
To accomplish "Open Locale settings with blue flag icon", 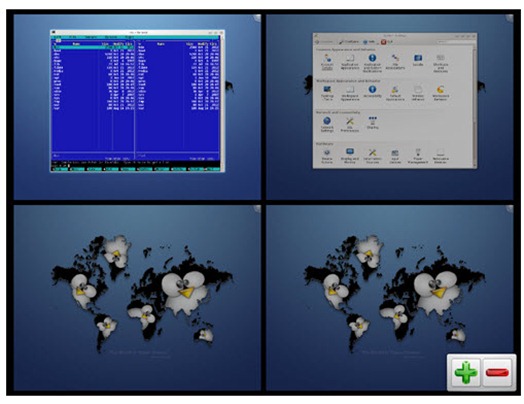I will pyautogui.click(x=418, y=61).
